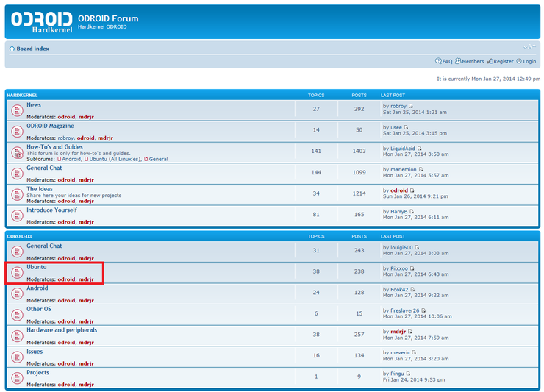This screenshot has height=392, width=544.
Task: Click the forum icon next to Other OS
Action: pyautogui.click(x=17, y=315)
